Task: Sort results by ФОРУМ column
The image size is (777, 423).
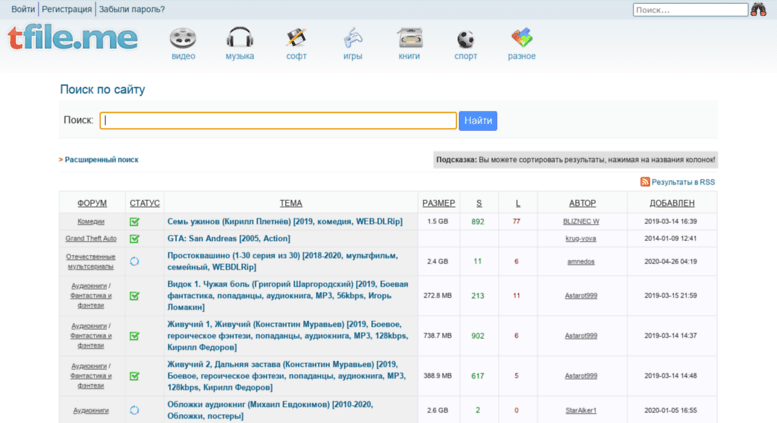Action: point(92,203)
